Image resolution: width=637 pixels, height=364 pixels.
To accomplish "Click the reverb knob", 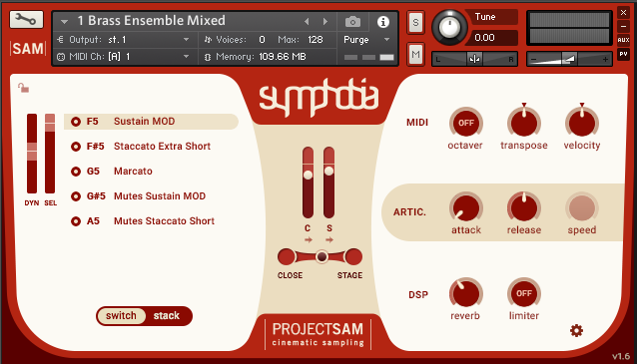I will click(x=466, y=294).
